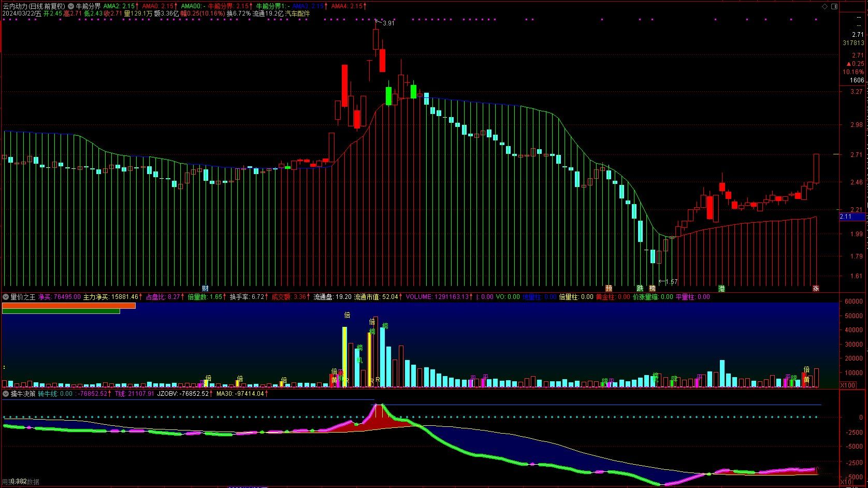Click the X100 scale label in volume panel
The width and height of the screenshot is (868, 488).
(x=847, y=385)
